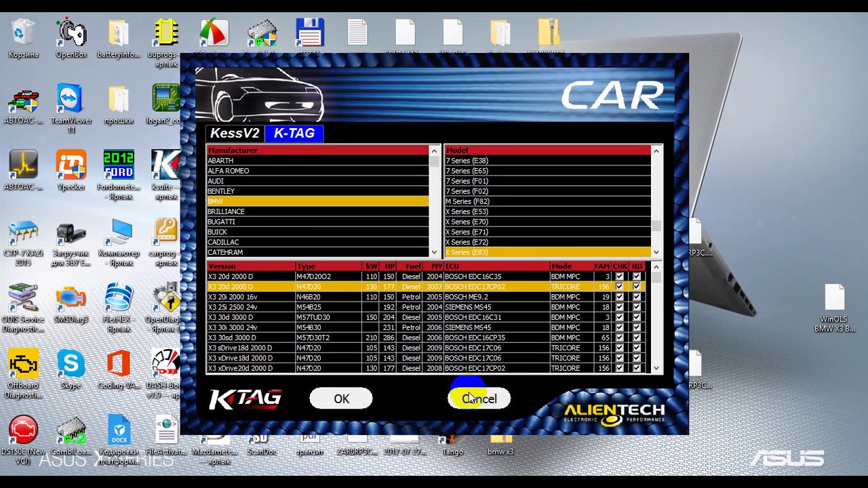Select X Series (E70) model

547,222
